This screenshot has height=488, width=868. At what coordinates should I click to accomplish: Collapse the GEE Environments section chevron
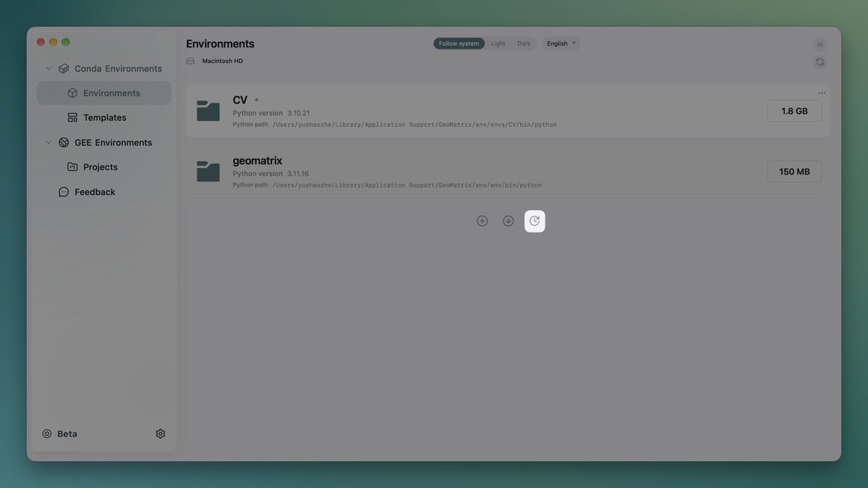point(48,143)
